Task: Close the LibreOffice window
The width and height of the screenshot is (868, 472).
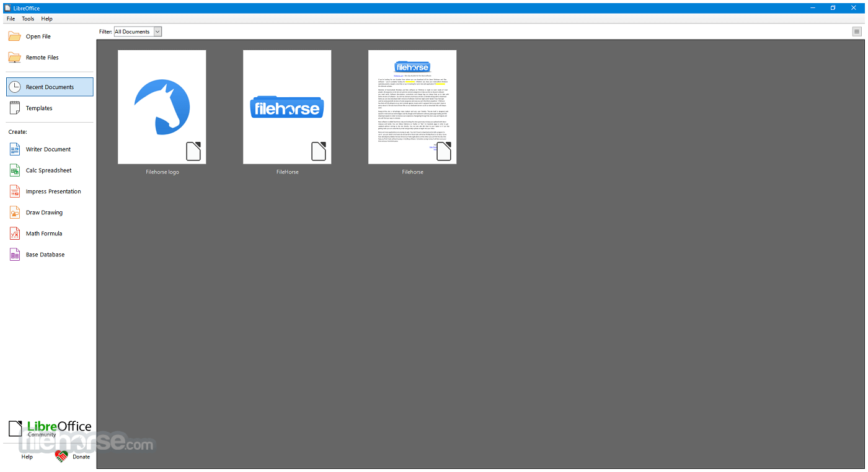Action: [x=854, y=8]
